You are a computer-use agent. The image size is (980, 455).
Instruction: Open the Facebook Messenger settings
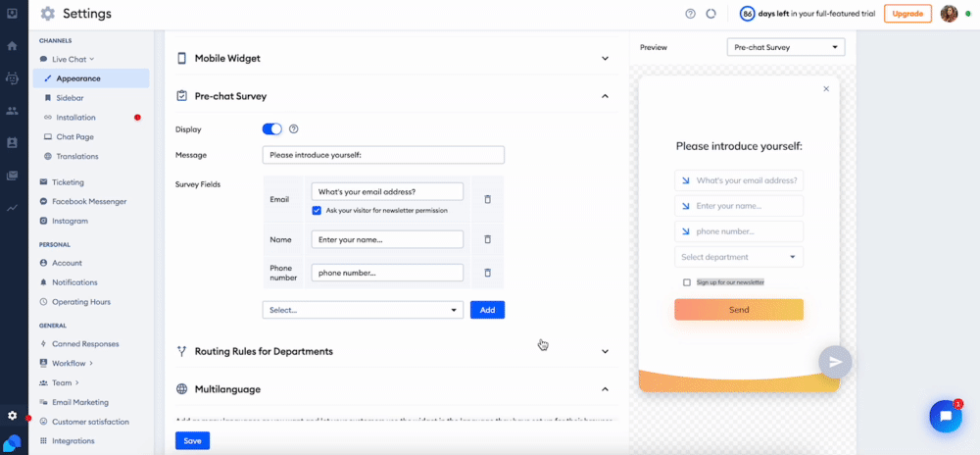pyautogui.click(x=89, y=202)
